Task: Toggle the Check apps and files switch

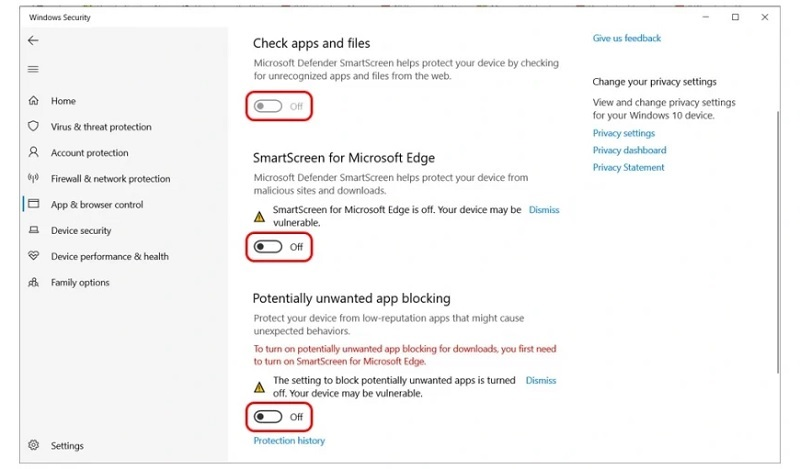Action: pos(269,106)
